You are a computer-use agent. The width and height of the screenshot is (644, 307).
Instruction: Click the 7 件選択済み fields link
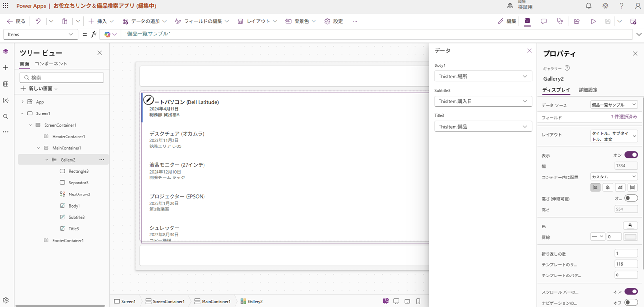(x=624, y=117)
